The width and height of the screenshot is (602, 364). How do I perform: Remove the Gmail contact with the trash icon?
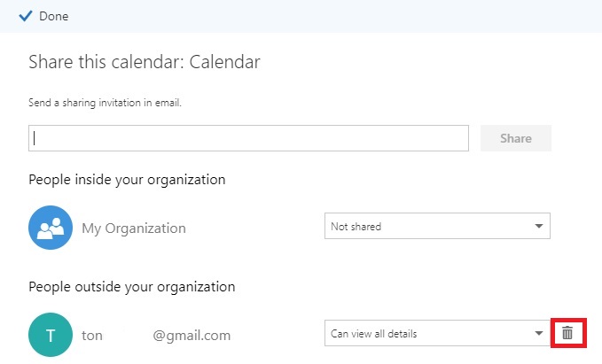coord(567,333)
